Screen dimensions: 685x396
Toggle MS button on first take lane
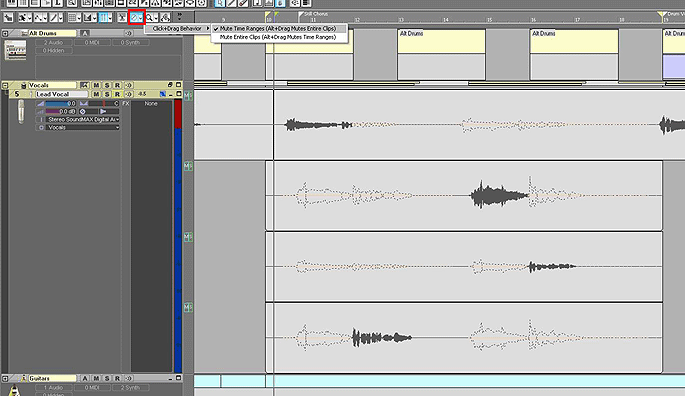(x=188, y=95)
